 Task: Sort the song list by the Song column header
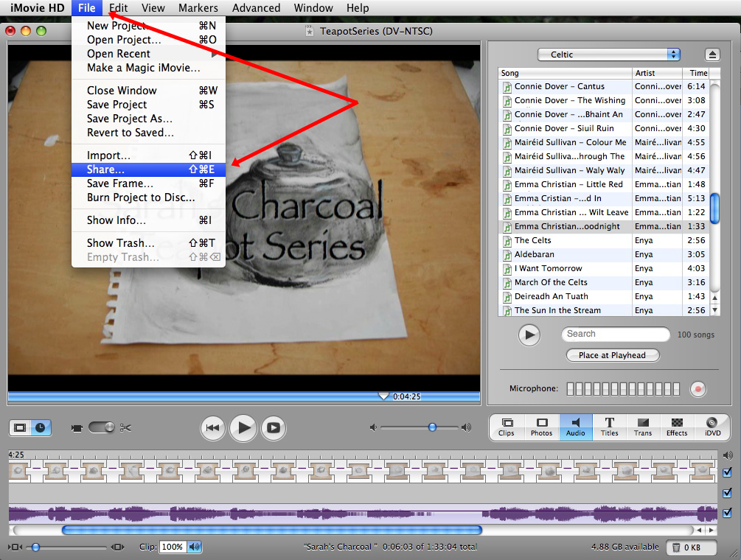(x=566, y=73)
